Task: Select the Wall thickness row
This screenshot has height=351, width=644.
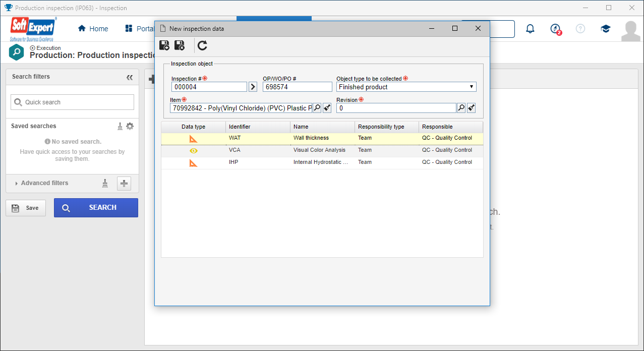Action: point(322,138)
